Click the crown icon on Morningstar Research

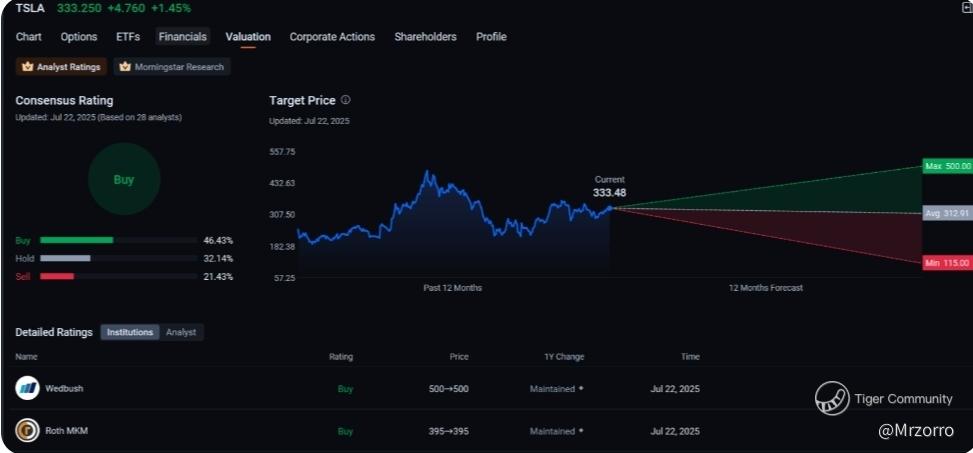tap(125, 67)
